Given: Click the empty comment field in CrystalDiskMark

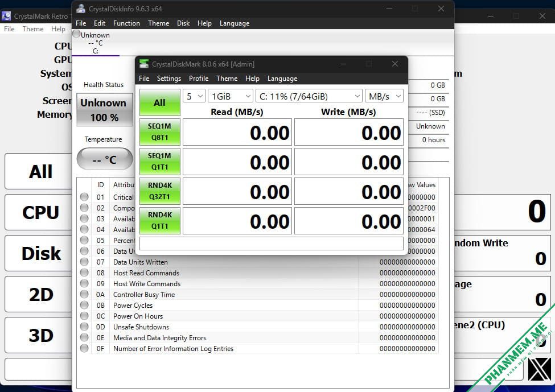Looking at the screenshot, I should [x=271, y=244].
